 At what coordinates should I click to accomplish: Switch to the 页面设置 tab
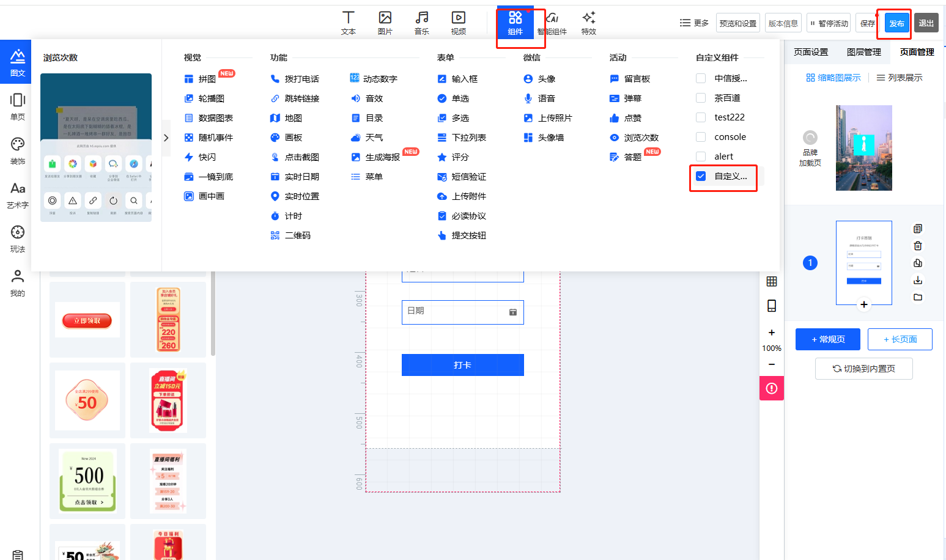pyautogui.click(x=810, y=52)
